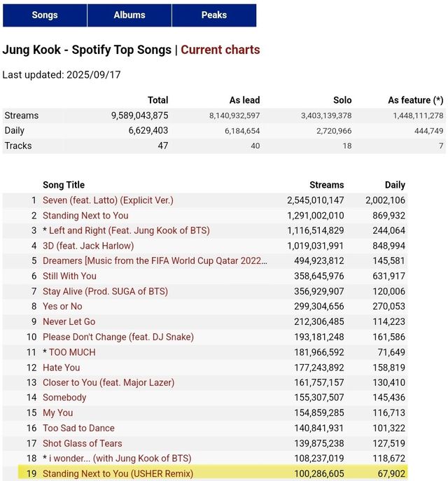Screen dimensions: 448x481
Task: Open Dreamers FIFA World Cup song
Action: pyautogui.click(x=155, y=261)
